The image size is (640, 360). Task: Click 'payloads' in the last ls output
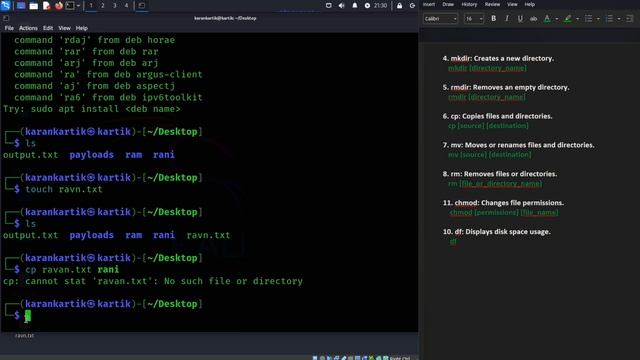click(91, 235)
